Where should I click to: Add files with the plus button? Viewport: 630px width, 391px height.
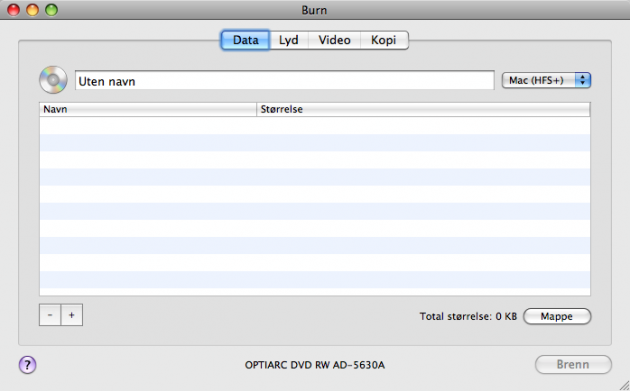click(72, 315)
